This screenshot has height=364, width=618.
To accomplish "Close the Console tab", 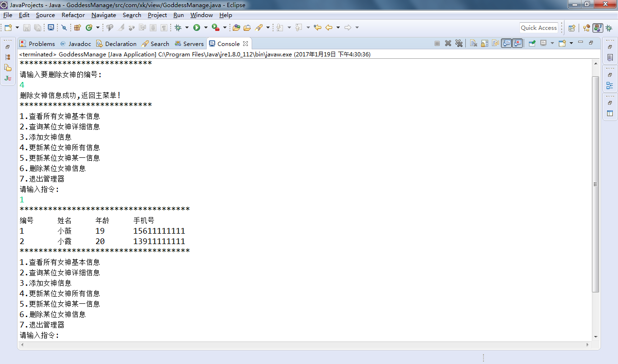I will coord(245,44).
